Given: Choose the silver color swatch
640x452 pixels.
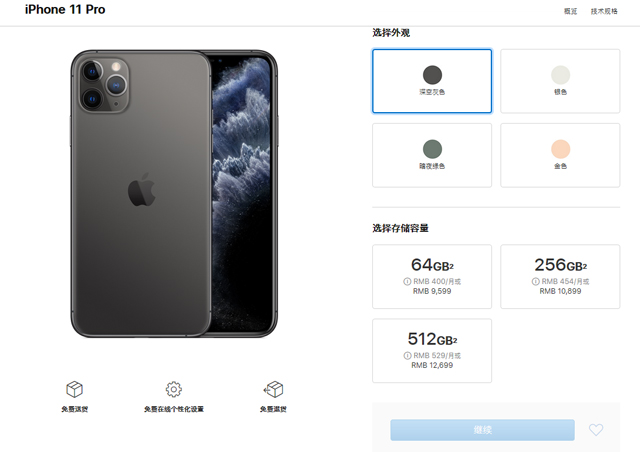Looking at the screenshot, I should 560,81.
